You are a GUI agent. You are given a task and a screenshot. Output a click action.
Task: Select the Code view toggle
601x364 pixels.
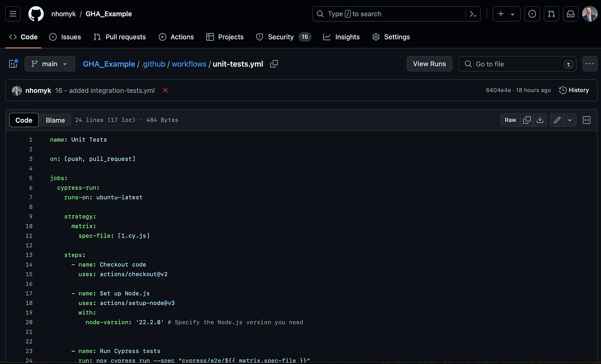tap(23, 120)
